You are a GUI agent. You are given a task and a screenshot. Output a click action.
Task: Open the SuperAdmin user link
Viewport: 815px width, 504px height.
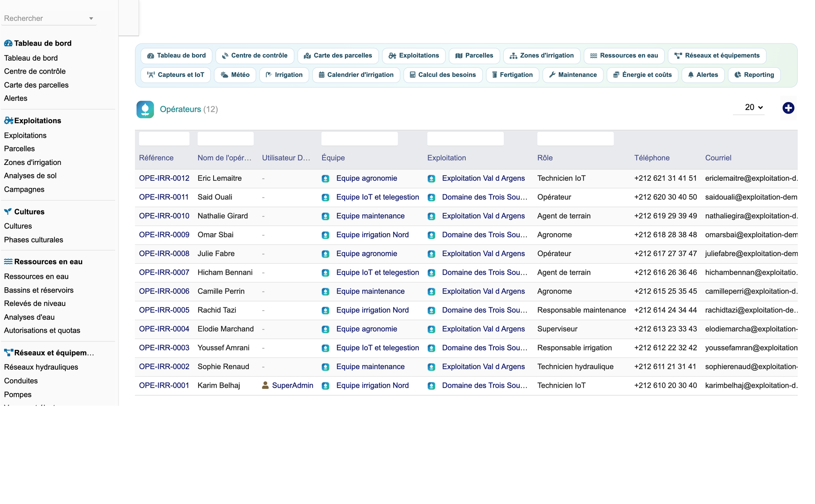tap(292, 386)
